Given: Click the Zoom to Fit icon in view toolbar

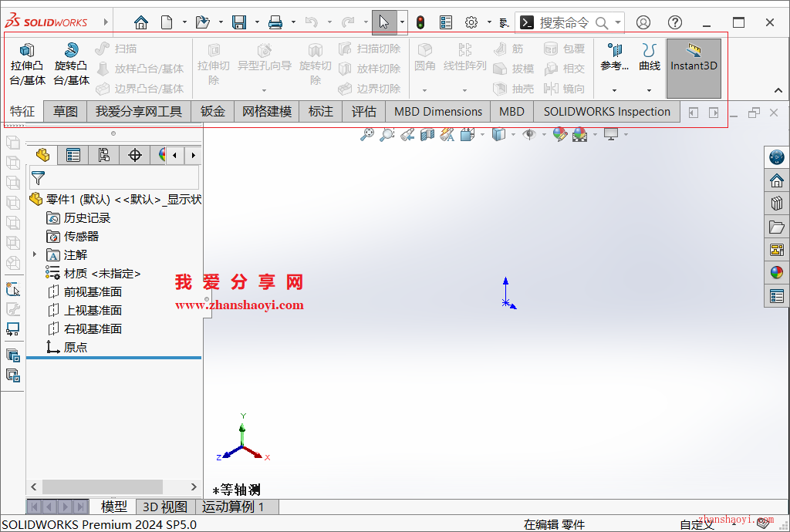Looking at the screenshot, I should tap(366, 134).
